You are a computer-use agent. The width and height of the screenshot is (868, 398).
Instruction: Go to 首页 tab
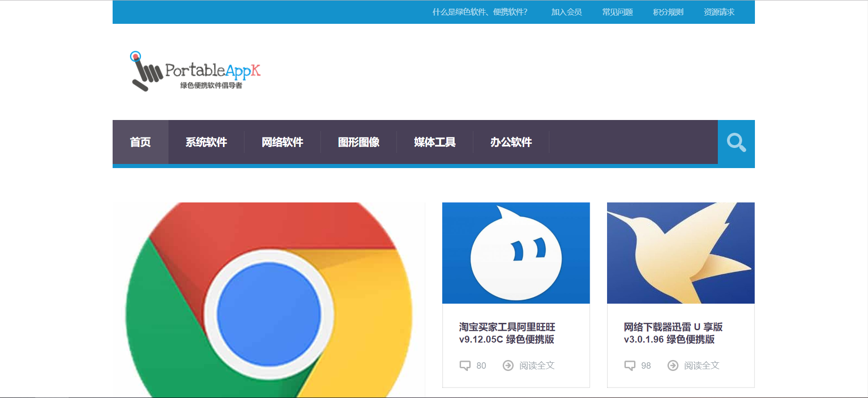tap(140, 142)
